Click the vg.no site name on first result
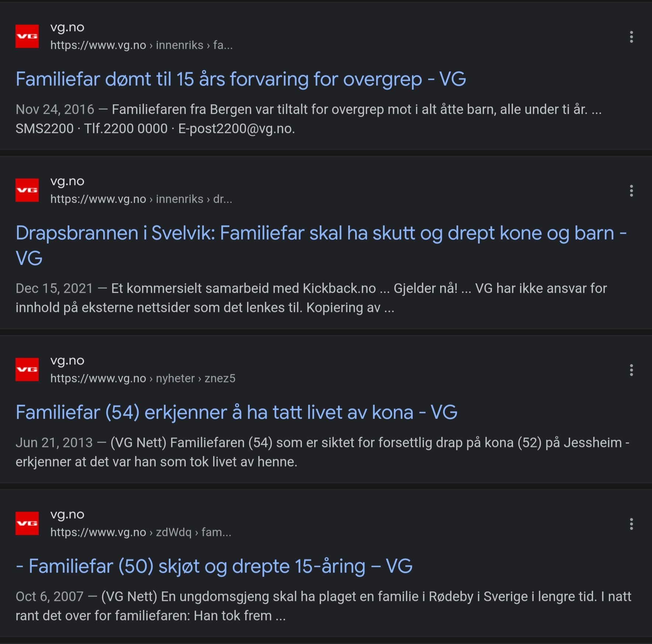 (x=67, y=27)
